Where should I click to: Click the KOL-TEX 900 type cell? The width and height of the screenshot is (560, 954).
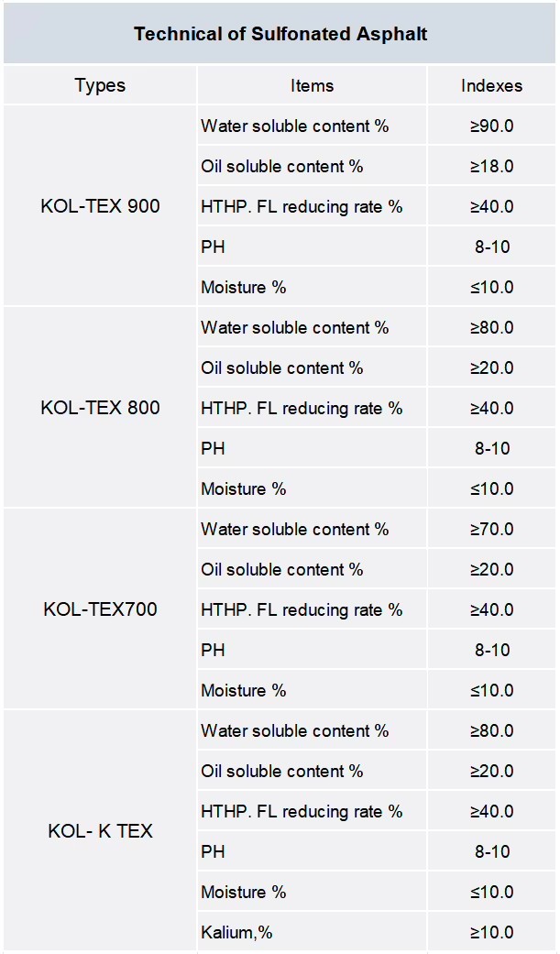[100, 205]
